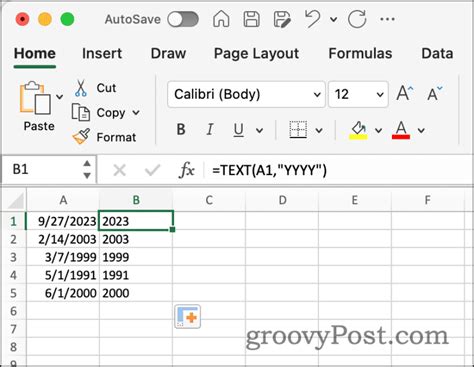Select column A header
The width and height of the screenshot is (474, 367).
pyautogui.click(x=63, y=200)
